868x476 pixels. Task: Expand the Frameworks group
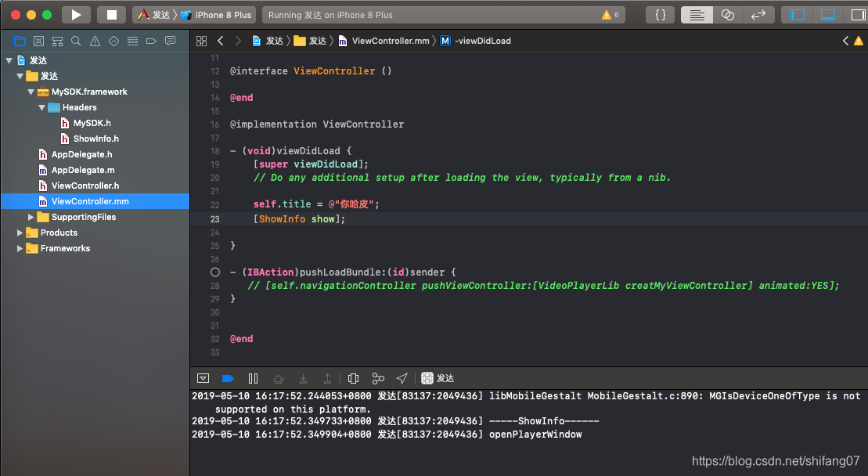[20, 248]
